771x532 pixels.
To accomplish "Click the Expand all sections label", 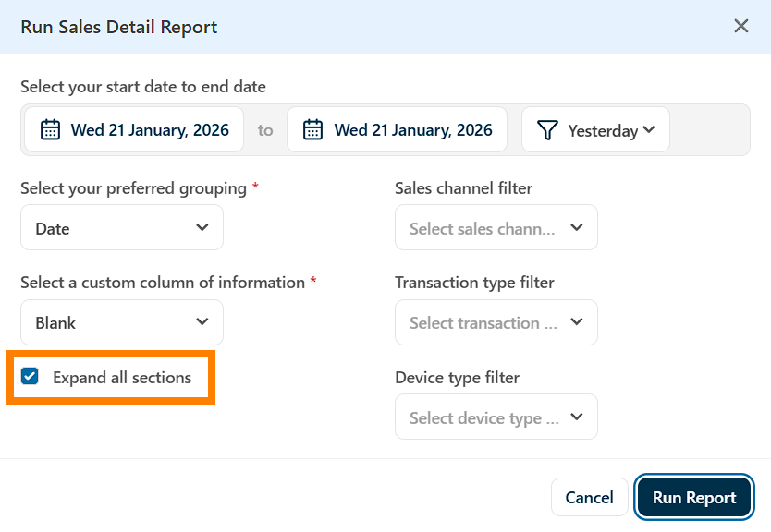I will click(122, 377).
